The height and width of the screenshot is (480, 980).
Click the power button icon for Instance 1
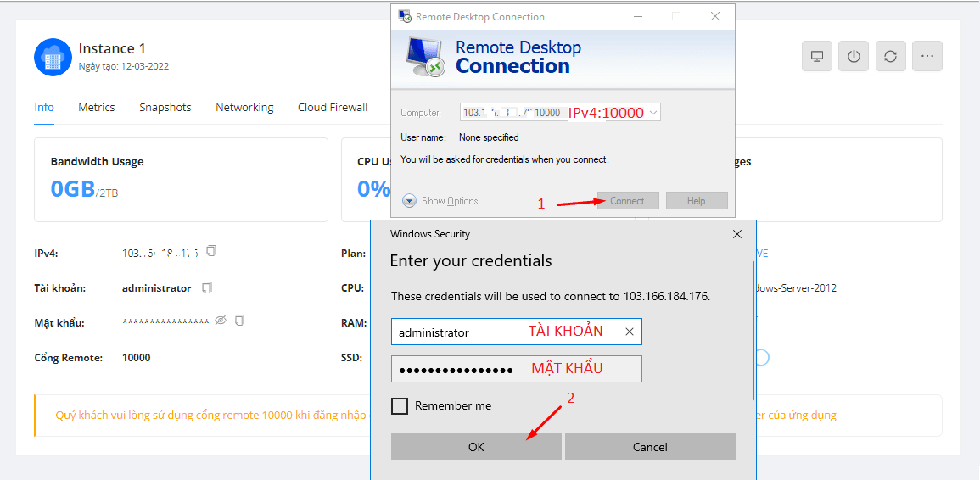coord(854,57)
